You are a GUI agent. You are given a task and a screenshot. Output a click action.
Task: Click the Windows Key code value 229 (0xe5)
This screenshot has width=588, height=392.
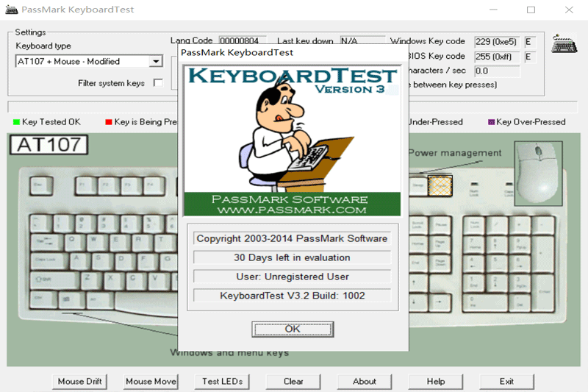[497, 42]
